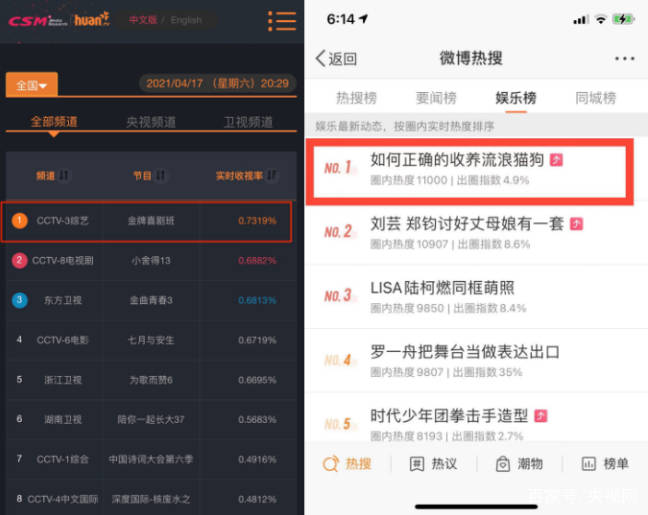This screenshot has height=515, width=648.
Task: Click rating value 0.4916%
Action: pos(257,459)
